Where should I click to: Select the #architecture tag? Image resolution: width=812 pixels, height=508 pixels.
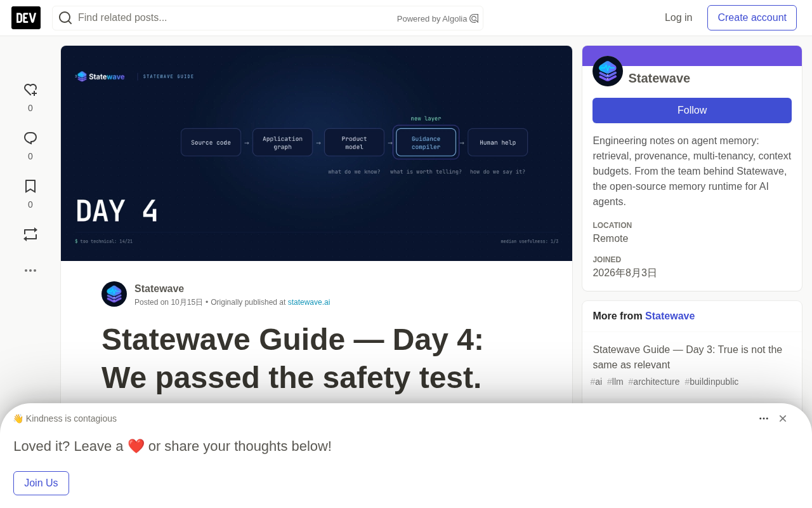[654, 382]
